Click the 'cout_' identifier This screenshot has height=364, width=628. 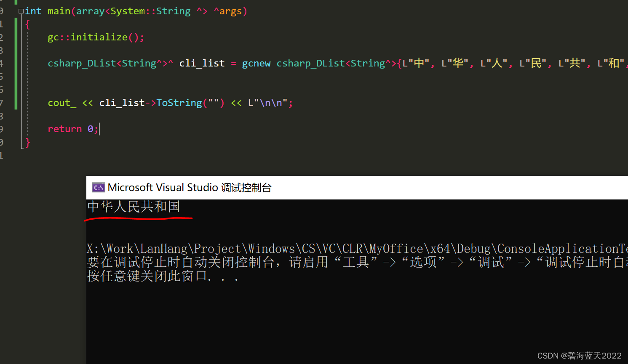coord(62,103)
